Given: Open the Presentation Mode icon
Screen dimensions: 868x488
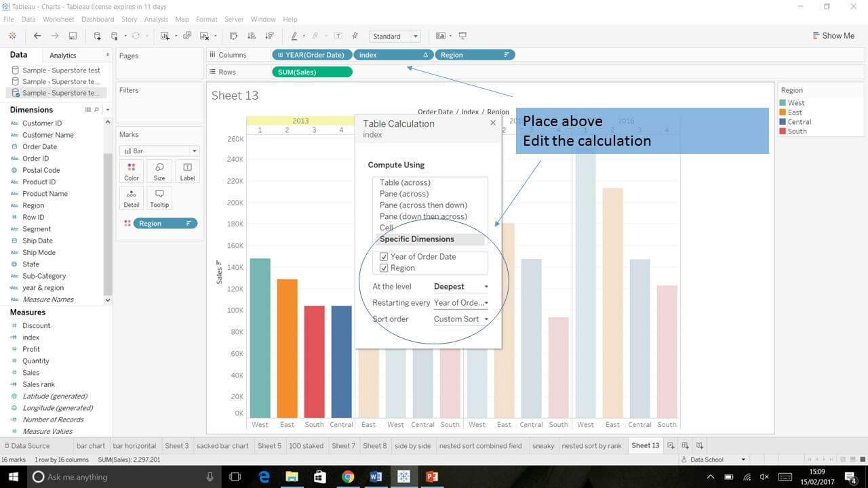Looking at the screenshot, I should coord(462,36).
